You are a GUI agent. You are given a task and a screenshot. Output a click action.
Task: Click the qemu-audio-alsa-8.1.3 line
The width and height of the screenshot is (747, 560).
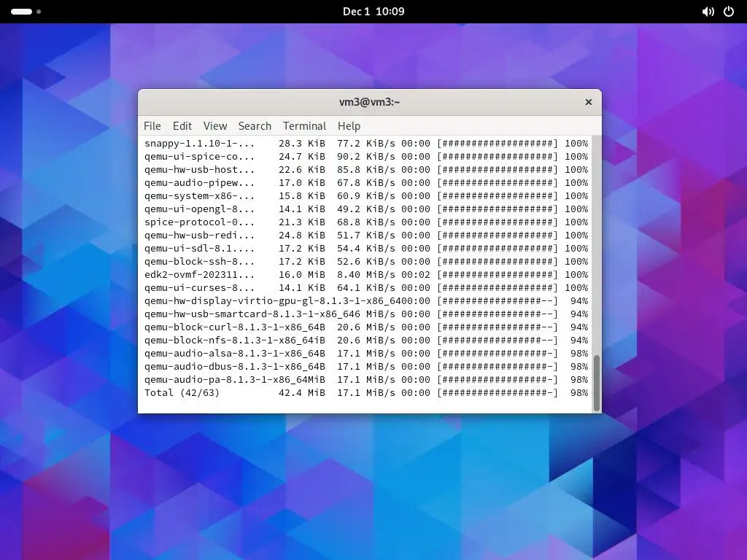pos(366,354)
